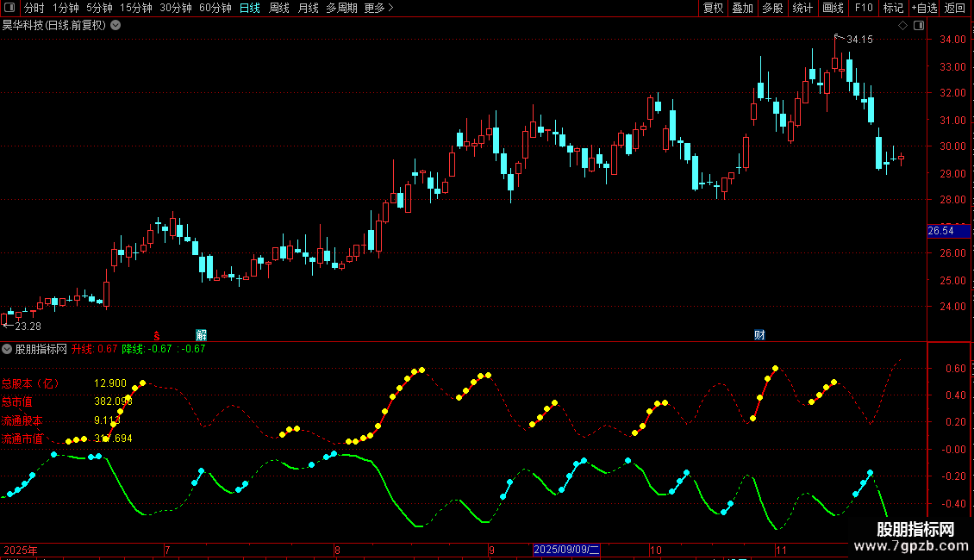
Task: Click the 总市值 label
Action: pos(16,401)
